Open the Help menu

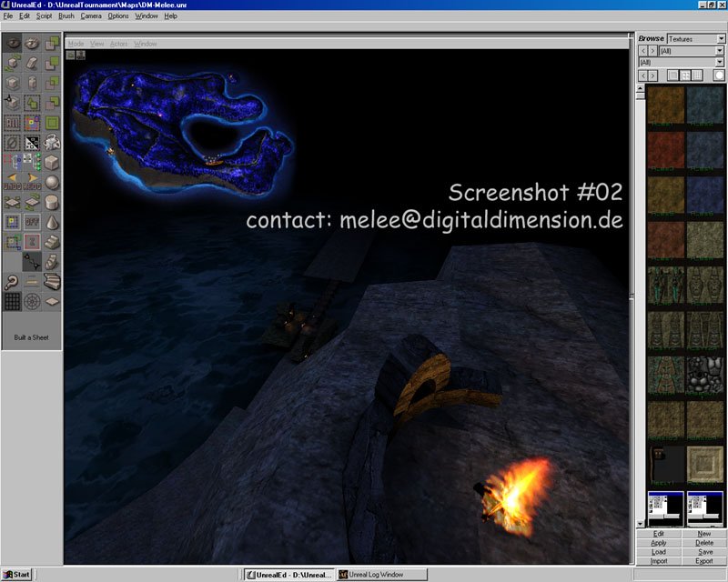(171, 15)
